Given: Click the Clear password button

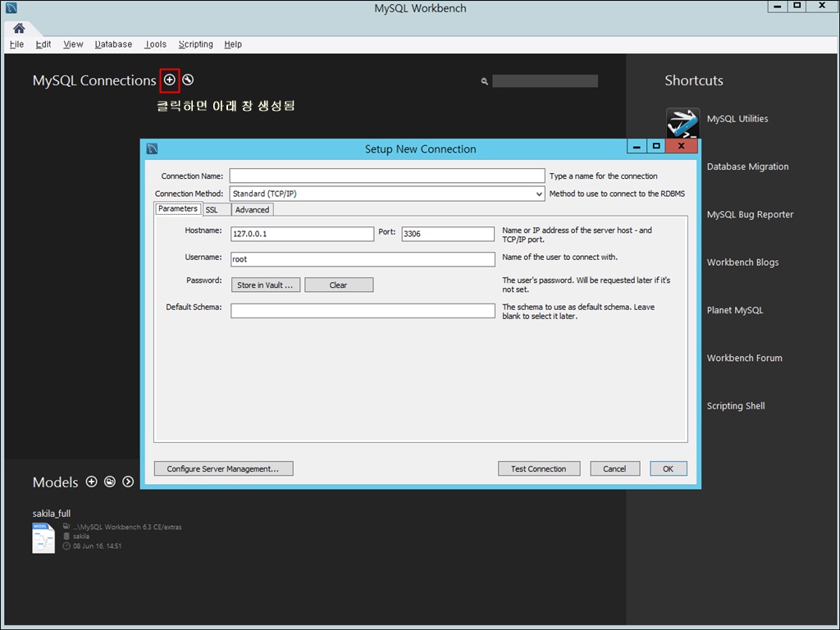Looking at the screenshot, I should pyautogui.click(x=339, y=285).
